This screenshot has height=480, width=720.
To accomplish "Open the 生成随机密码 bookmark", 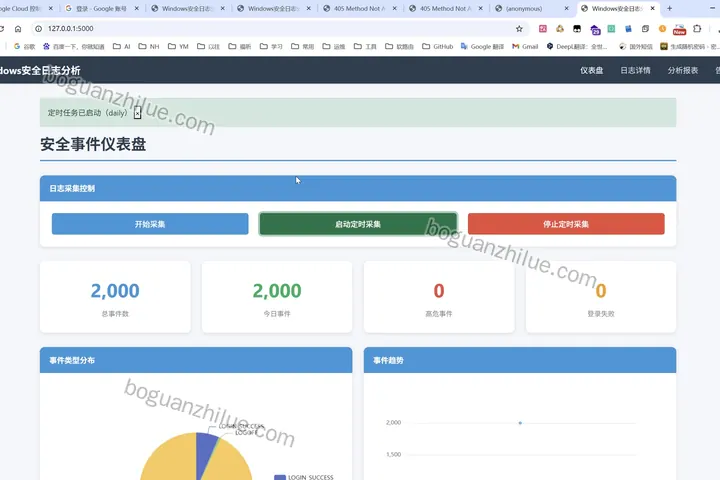I will [689, 46].
